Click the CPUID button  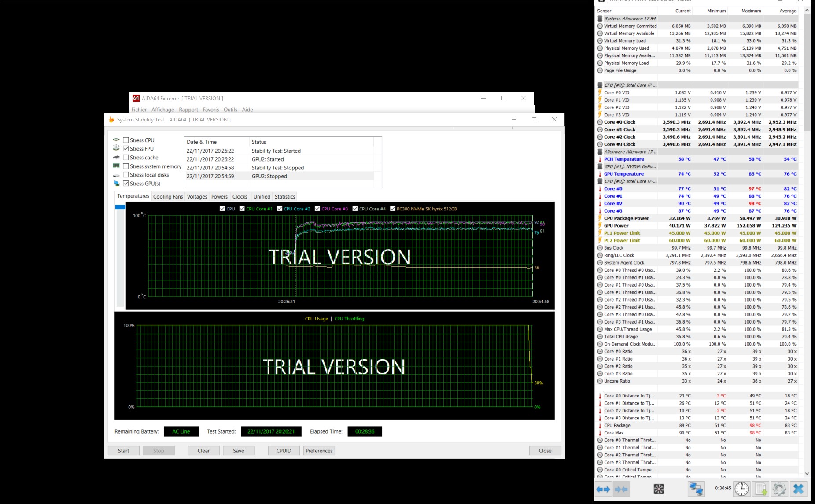(284, 451)
